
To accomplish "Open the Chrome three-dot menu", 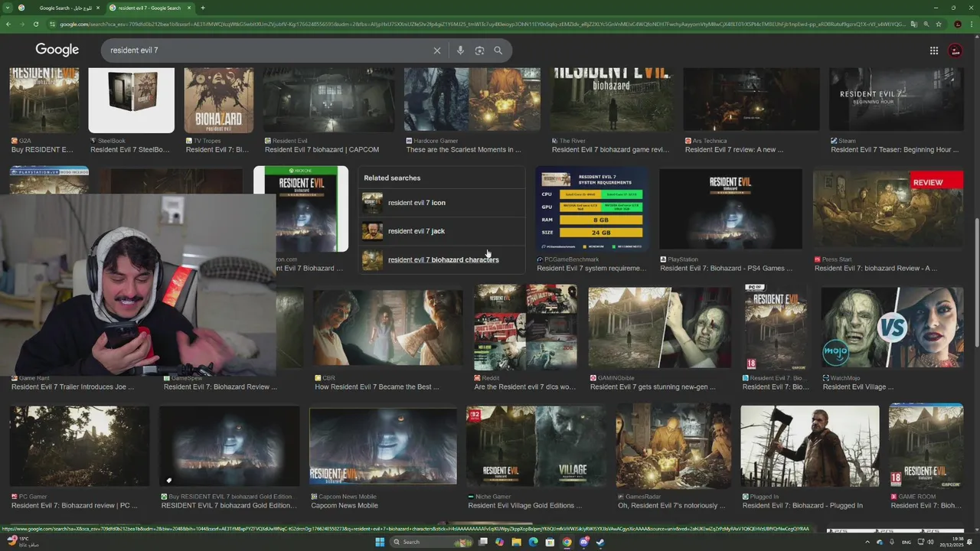I will 971,24.
